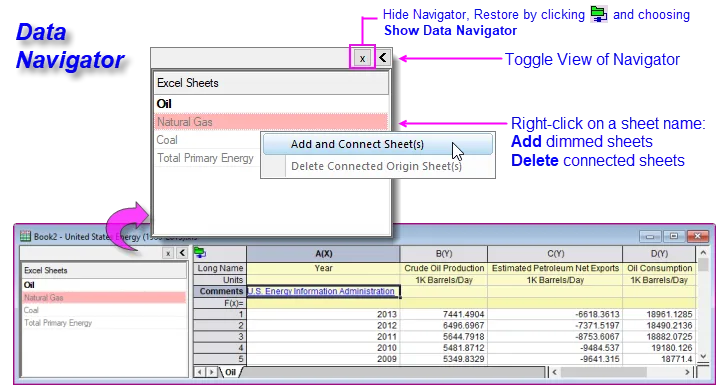Collapse workbook navigator with small arrow
The width and height of the screenshot is (716, 385).
(182, 253)
